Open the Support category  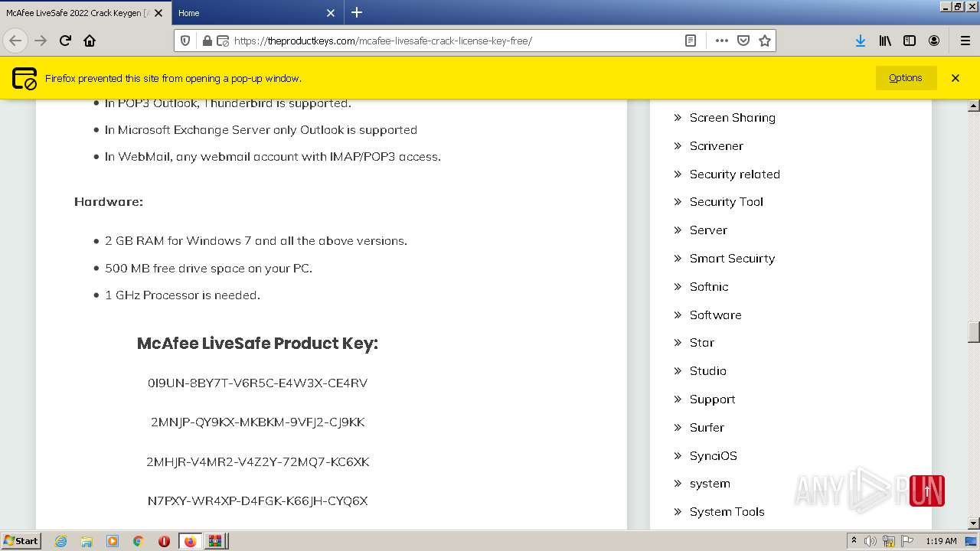[x=712, y=399]
